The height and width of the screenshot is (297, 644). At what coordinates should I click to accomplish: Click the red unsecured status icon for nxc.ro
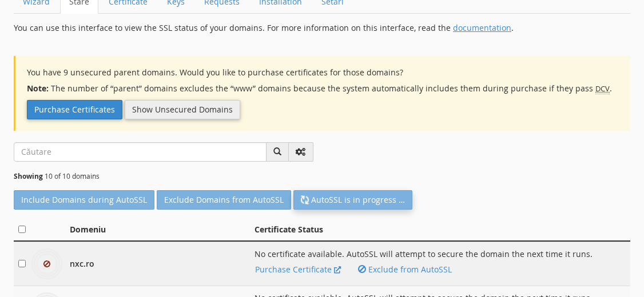(47, 264)
